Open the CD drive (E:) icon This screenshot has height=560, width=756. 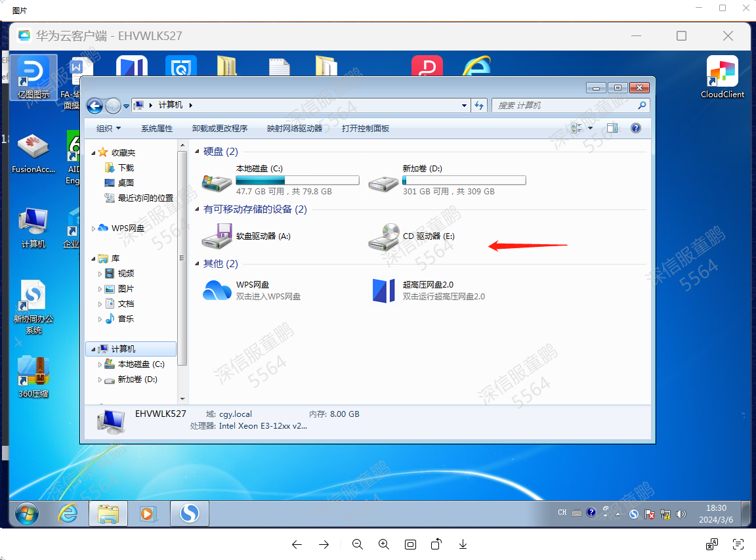(385, 236)
